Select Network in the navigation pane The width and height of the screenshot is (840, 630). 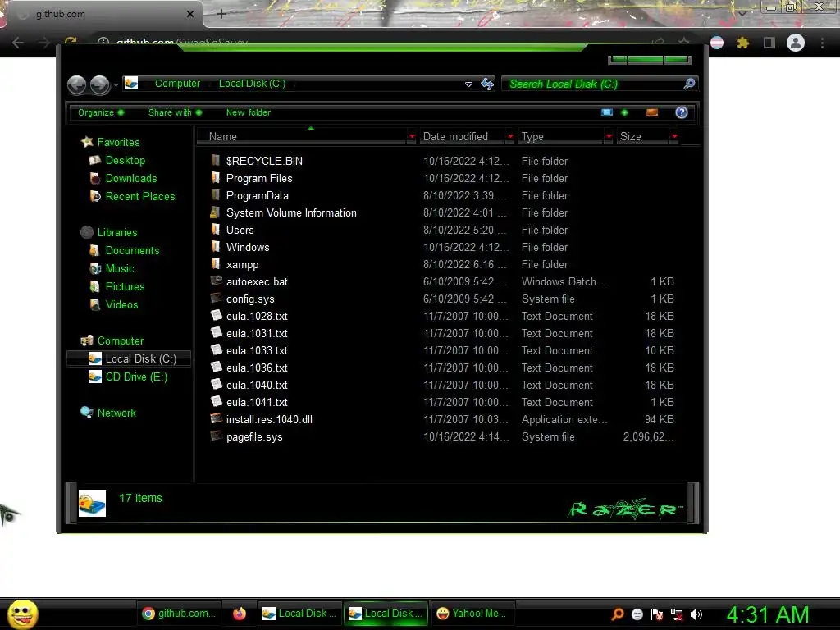click(108, 413)
